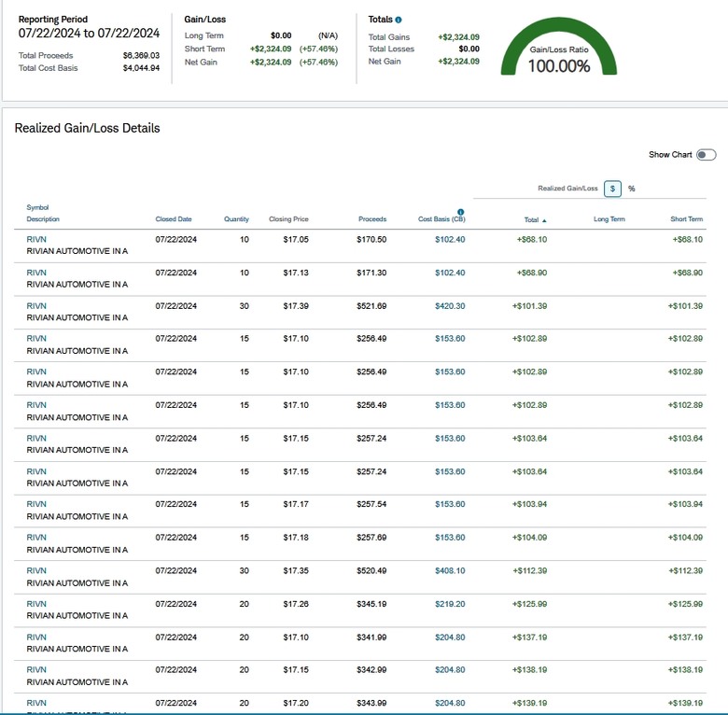Click the Totals info icon
The image size is (728, 715).
pyautogui.click(x=399, y=20)
